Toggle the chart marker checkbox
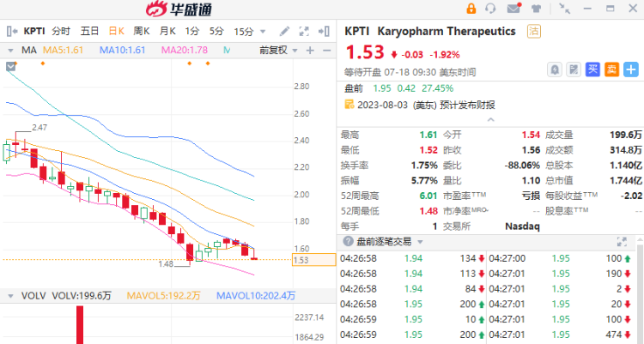The image size is (644, 344). (x=10, y=66)
